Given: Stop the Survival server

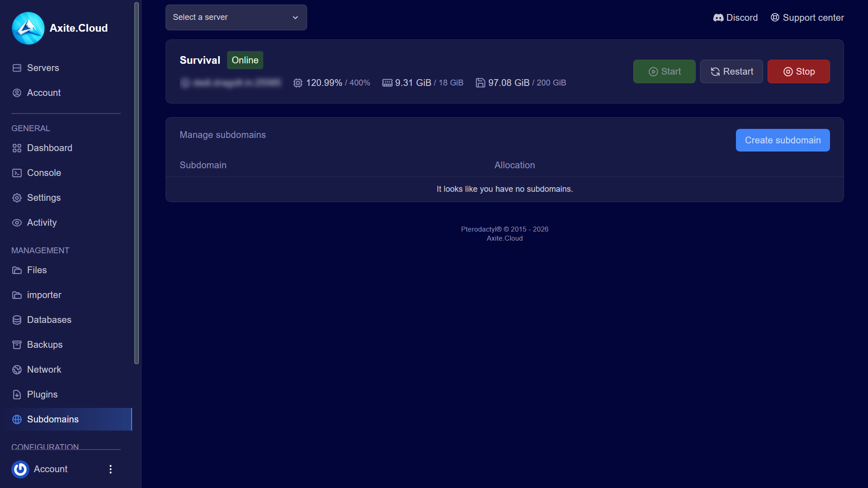Looking at the screenshot, I should pyautogui.click(x=798, y=71).
